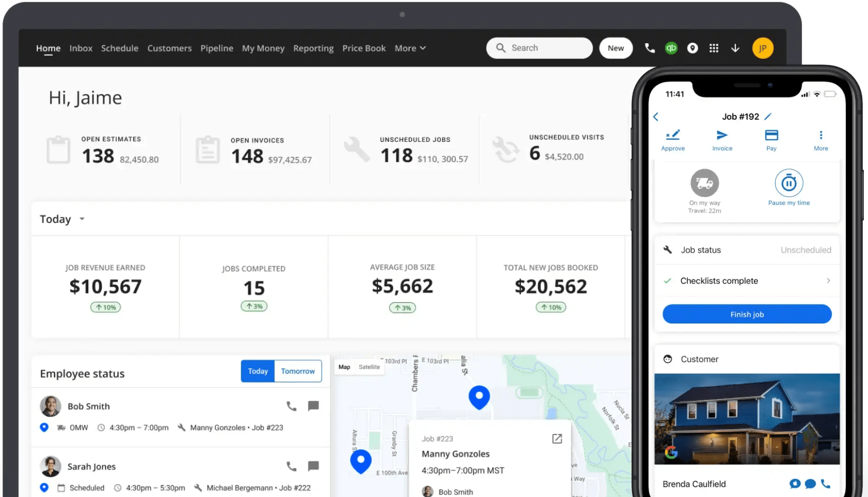Open the Today date filter dropdown

62,219
